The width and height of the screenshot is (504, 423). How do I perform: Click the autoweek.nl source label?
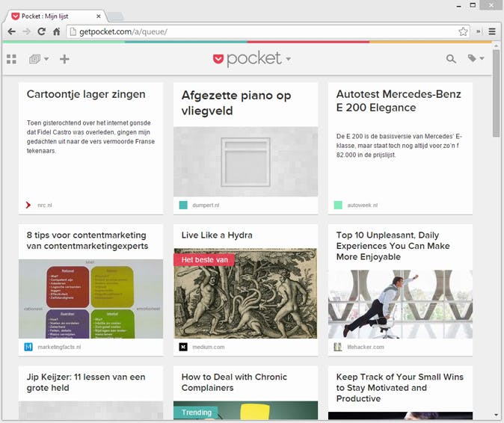(x=362, y=205)
